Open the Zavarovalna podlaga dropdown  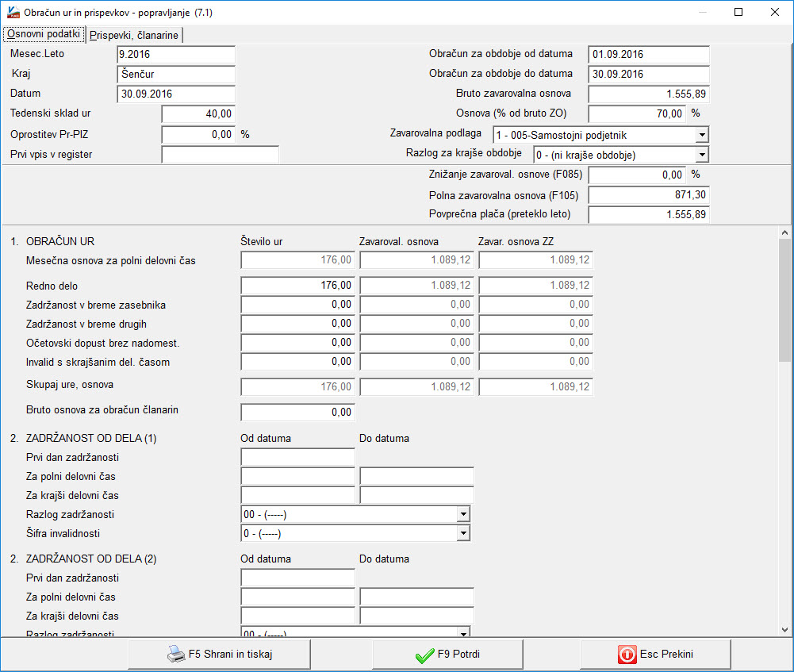(702, 135)
